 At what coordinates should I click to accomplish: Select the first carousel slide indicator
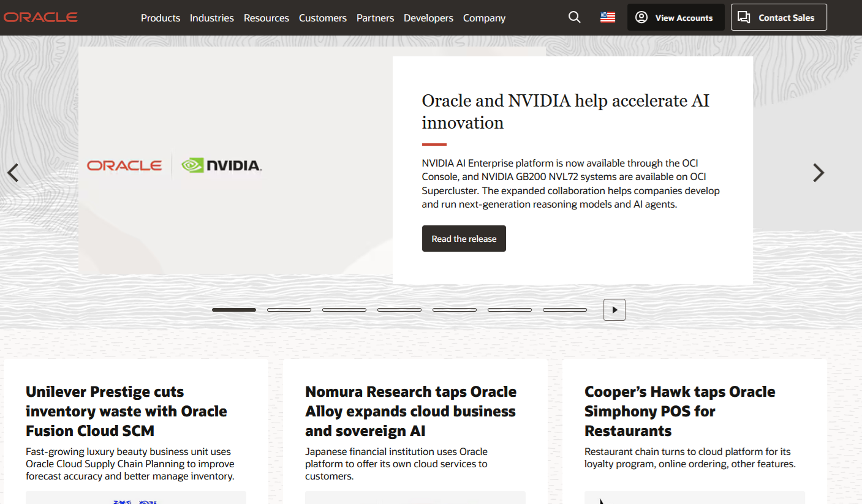click(x=234, y=310)
